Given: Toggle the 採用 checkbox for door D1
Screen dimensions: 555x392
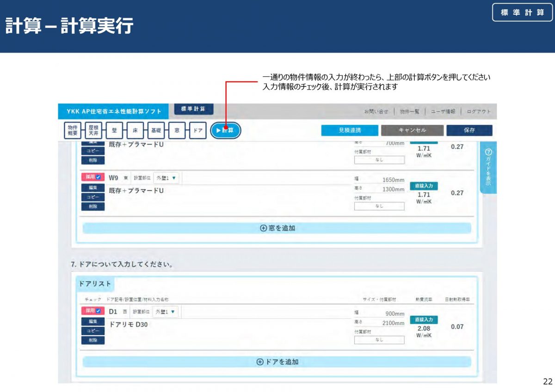Looking at the screenshot, I should point(98,311).
